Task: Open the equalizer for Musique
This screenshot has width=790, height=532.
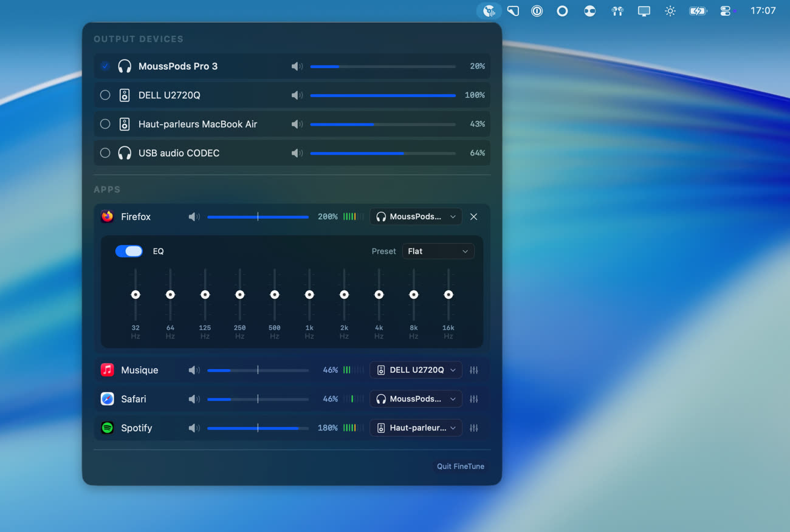Action: tap(474, 370)
